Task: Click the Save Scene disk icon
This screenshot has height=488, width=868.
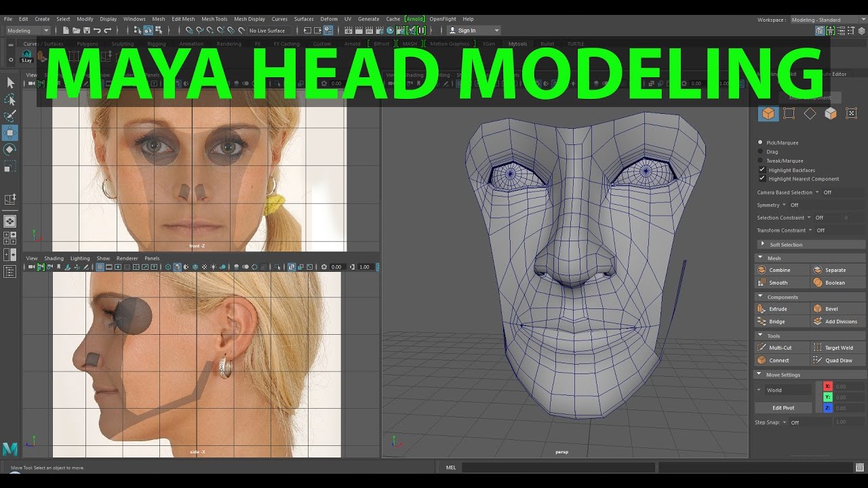Action: tap(87, 30)
